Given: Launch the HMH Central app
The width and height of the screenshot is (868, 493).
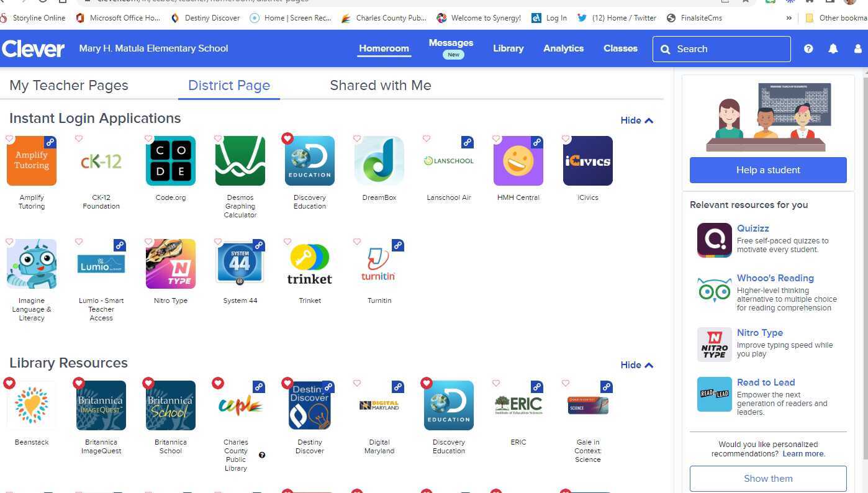Looking at the screenshot, I should 518,161.
